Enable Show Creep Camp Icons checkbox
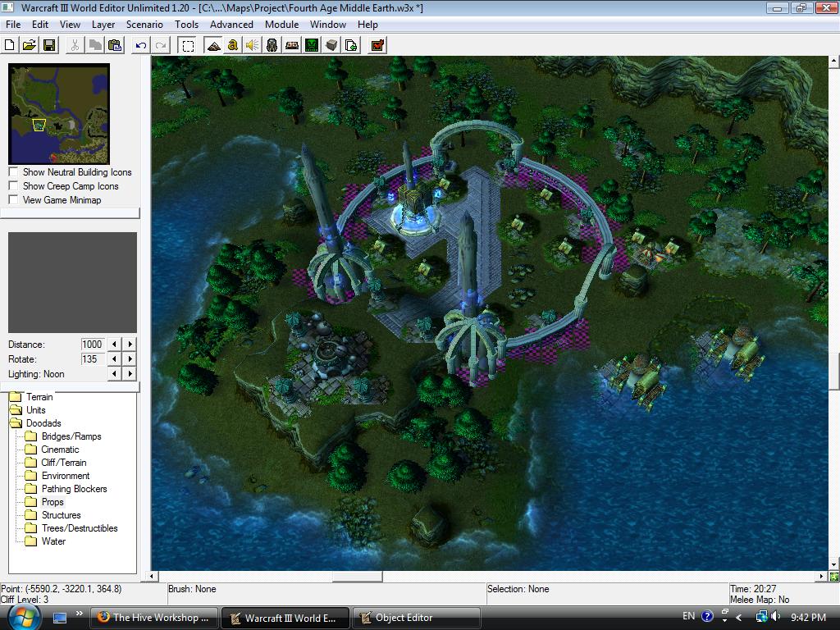Viewport: 840px width, 630px height. [13, 186]
